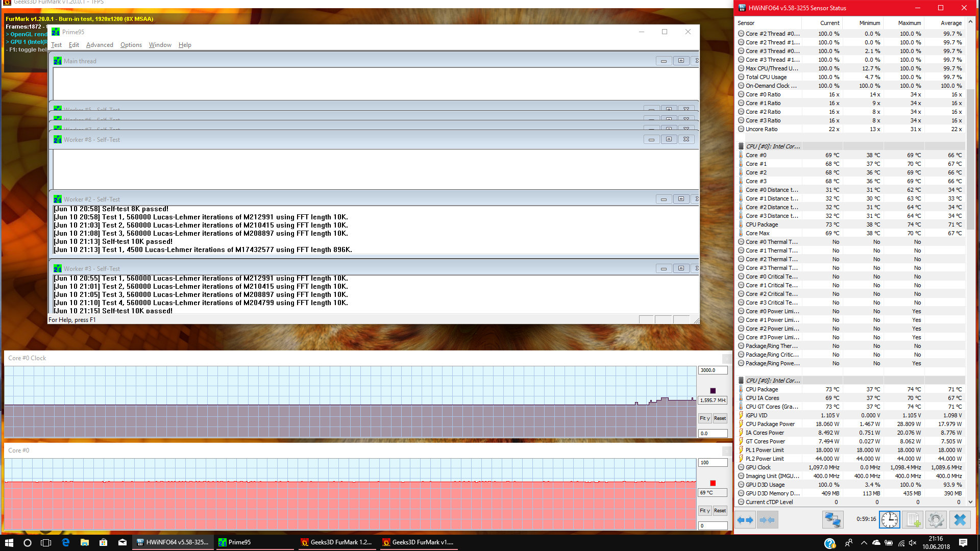Click the clock icon beside the 0:59:16 timer
This screenshot has height=551, width=980.
(890, 520)
